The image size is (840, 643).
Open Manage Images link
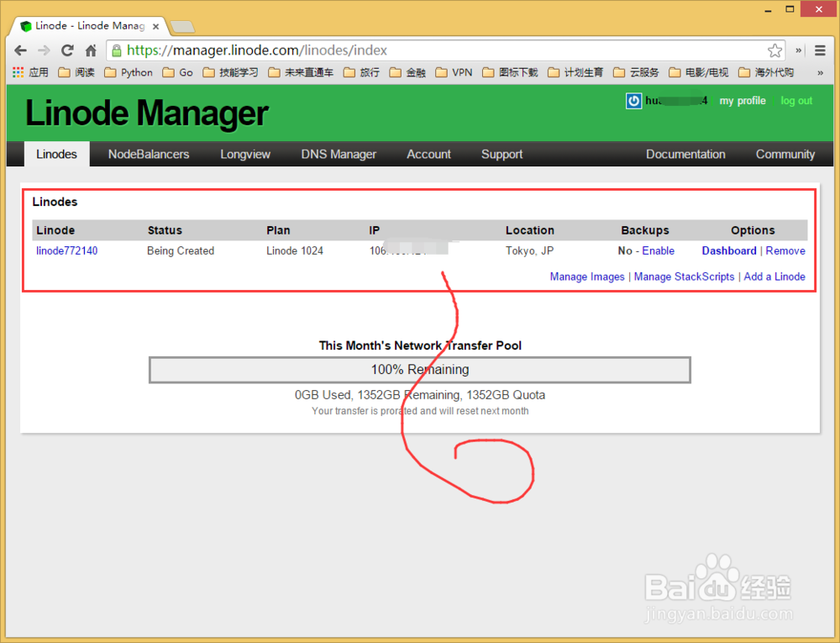[x=587, y=277]
